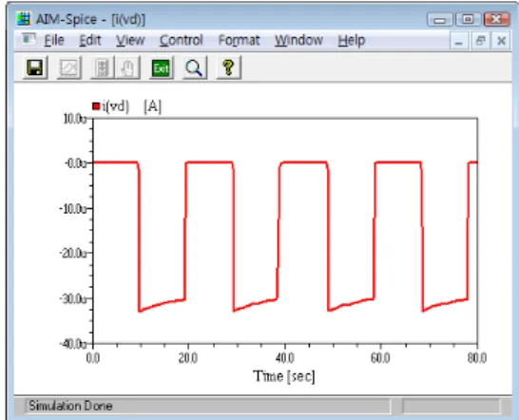
Task: Open the File menu
Action: pyautogui.click(x=54, y=40)
